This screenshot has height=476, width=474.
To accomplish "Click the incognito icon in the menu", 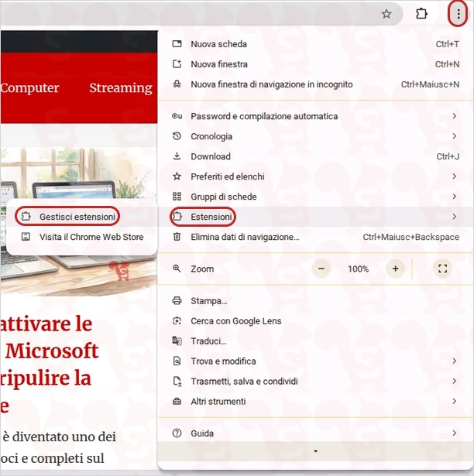I will pos(177,84).
